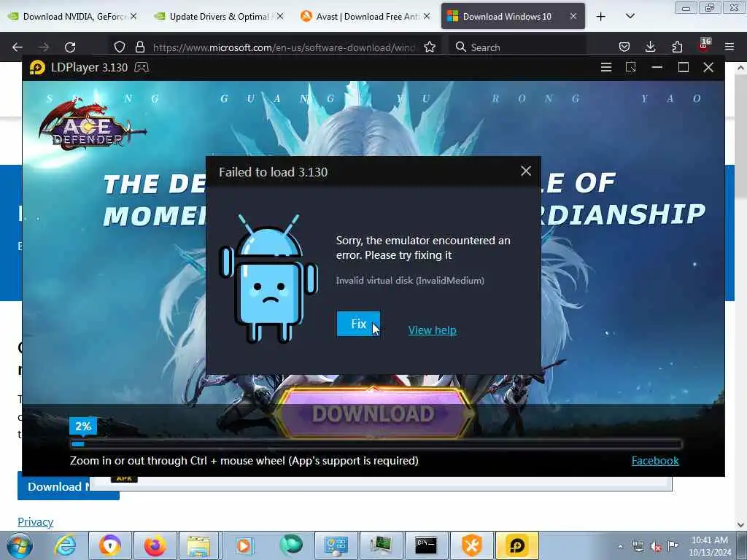Click the site security padlock icon
The height and width of the screenshot is (560, 747).
[x=139, y=47]
